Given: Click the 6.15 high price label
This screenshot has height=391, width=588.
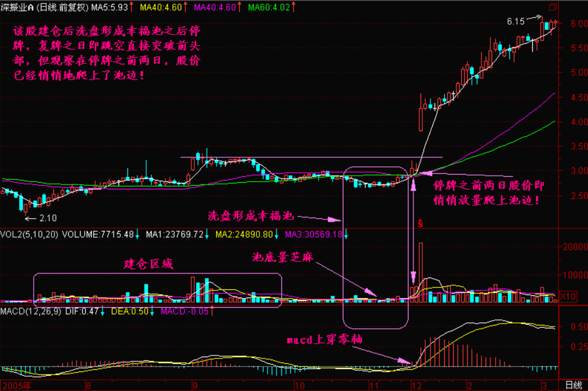Looking at the screenshot, I should tap(516, 21).
